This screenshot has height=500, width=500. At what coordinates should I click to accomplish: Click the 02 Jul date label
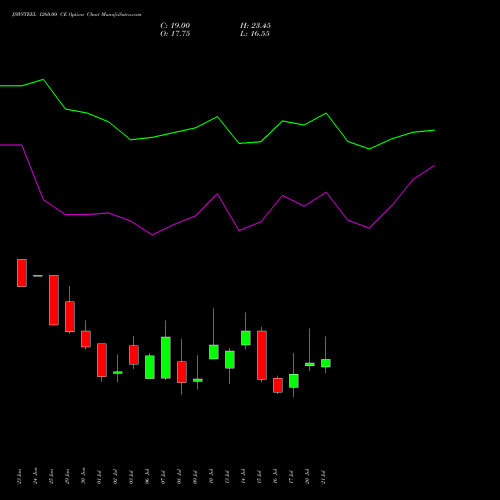click(115, 477)
